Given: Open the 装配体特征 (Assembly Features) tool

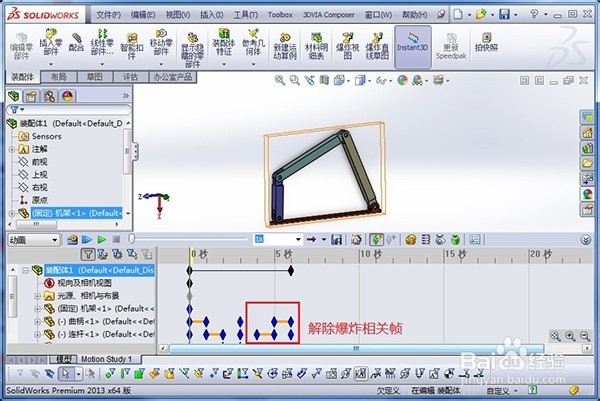Looking at the screenshot, I should pos(224,42).
